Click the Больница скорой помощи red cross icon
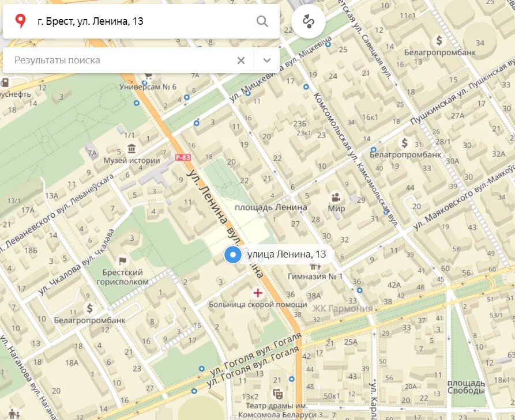515x420 pixels. click(258, 293)
